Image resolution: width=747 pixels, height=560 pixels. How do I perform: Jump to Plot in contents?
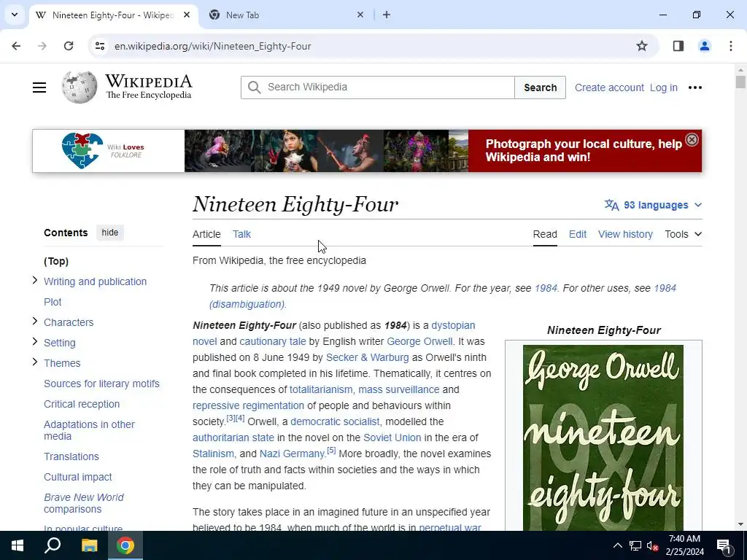click(x=53, y=302)
